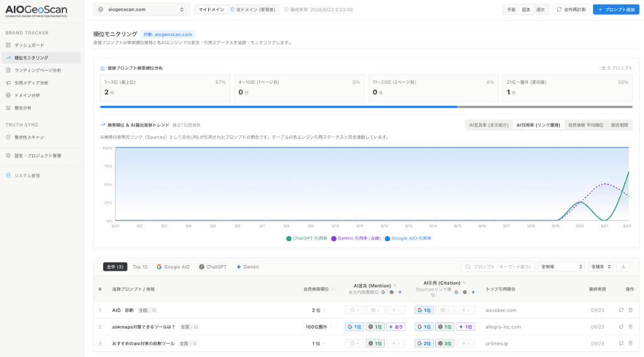Click prompt text askmaps対策できるツールは？
The image size is (644, 357).
(x=143, y=327)
